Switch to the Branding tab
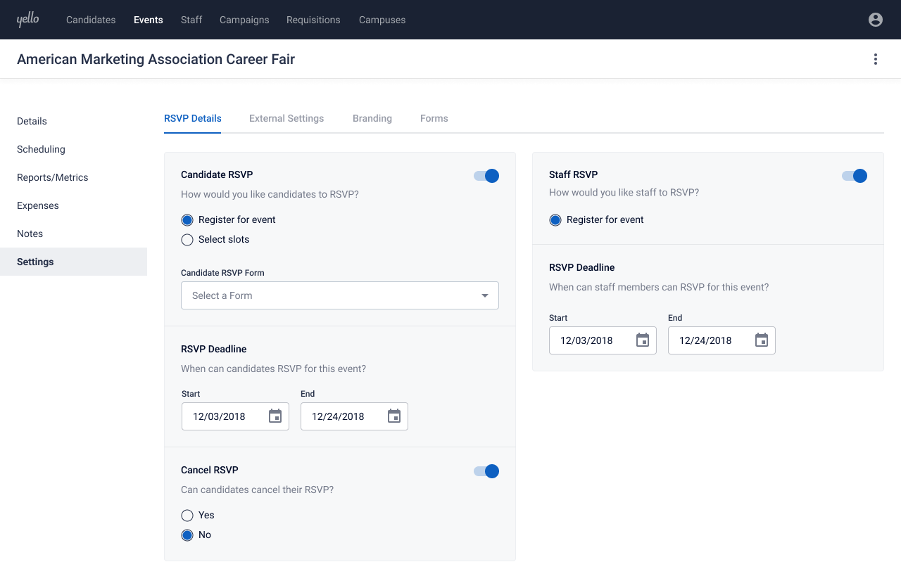 tap(372, 118)
